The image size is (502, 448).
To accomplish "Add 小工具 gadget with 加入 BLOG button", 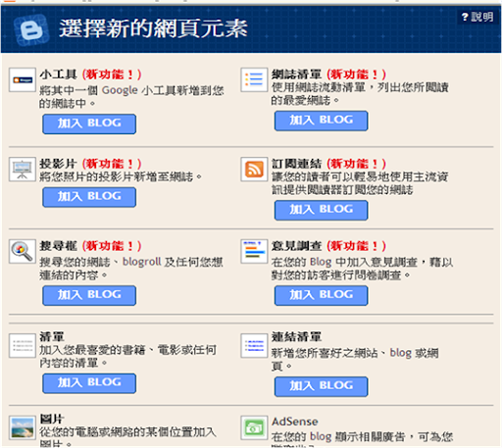I will point(89,124).
